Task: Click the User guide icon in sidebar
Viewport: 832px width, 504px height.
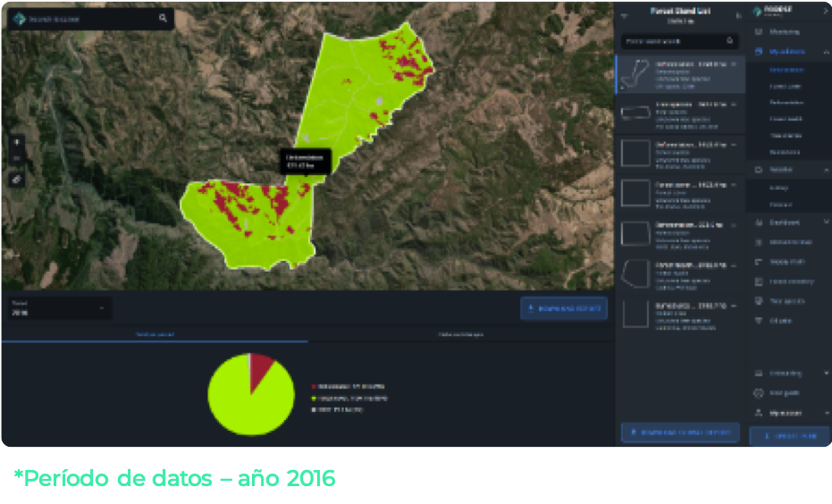Action: coord(758,393)
